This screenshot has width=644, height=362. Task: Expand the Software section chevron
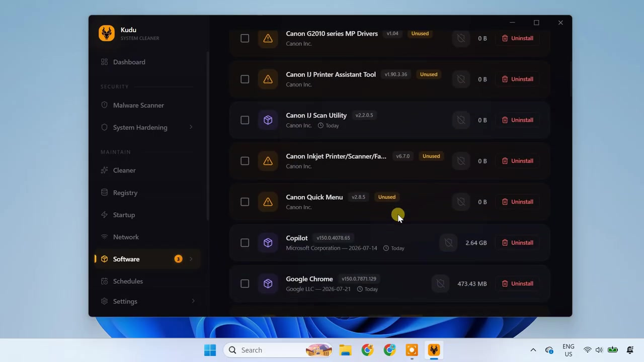tap(191, 259)
